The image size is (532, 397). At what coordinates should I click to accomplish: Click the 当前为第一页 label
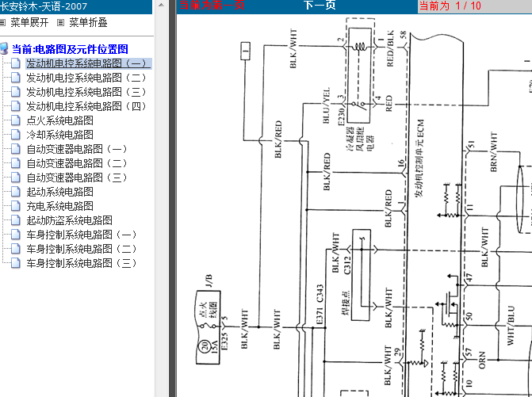coord(212,5)
